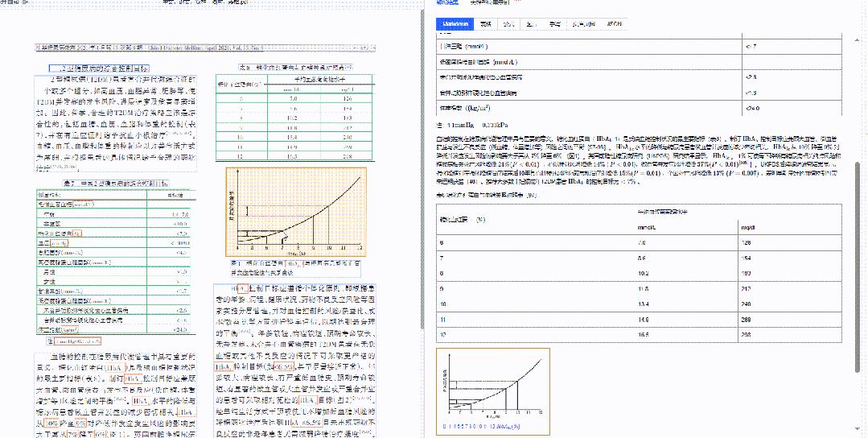Screen dimensions: 868x438
Task: Click the '240' cell in the result table
Action: (x=790, y=304)
